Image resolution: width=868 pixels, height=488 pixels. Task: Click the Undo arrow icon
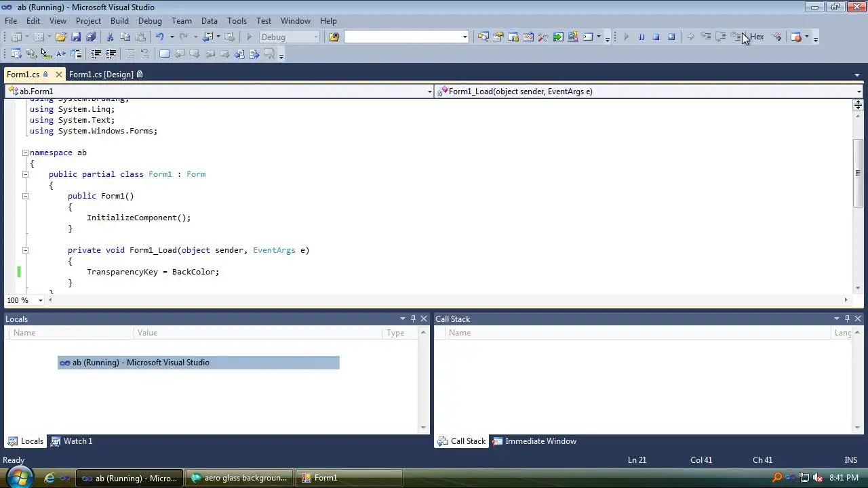point(160,37)
